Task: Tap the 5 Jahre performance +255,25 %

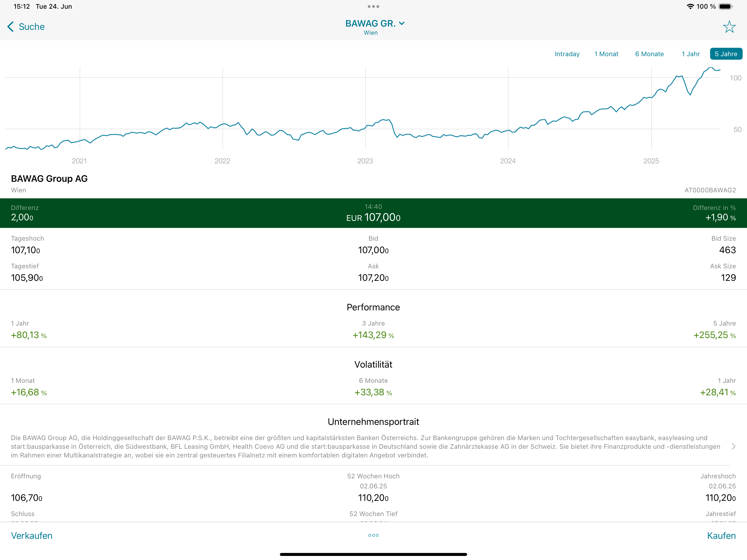Action: coord(714,335)
